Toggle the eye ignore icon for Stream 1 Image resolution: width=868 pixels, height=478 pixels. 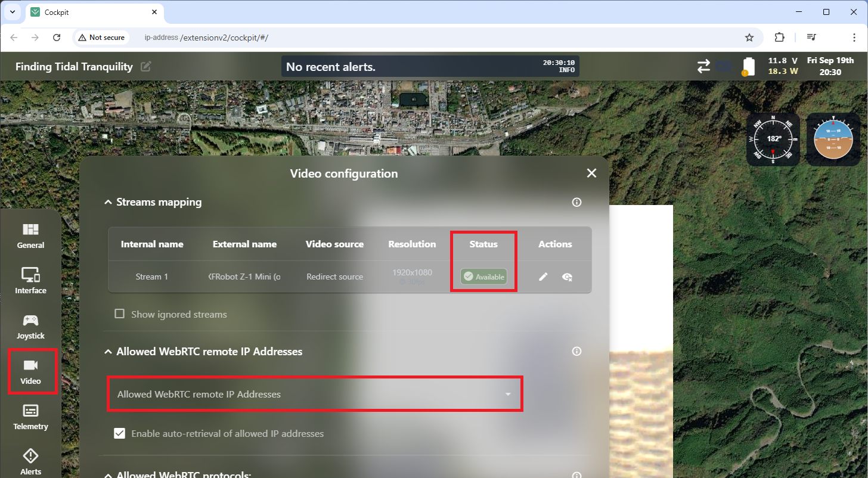567,277
